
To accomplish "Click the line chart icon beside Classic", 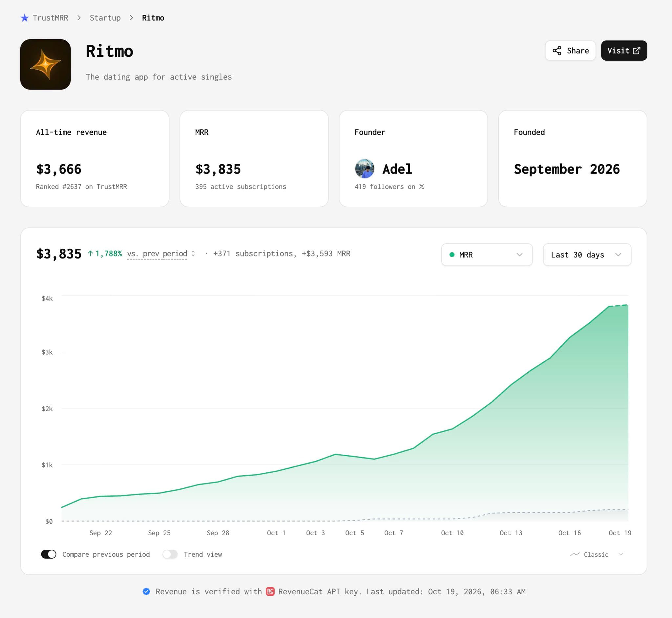I will click(x=575, y=554).
